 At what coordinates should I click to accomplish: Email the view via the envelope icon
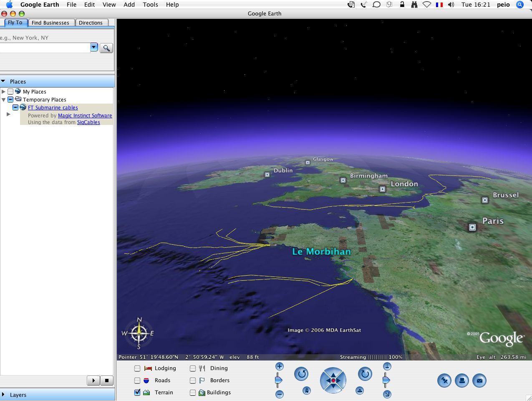[479, 381]
